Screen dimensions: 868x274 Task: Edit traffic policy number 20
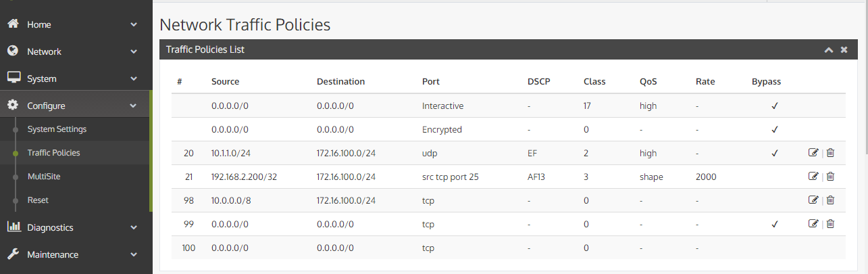click(813, 153)
